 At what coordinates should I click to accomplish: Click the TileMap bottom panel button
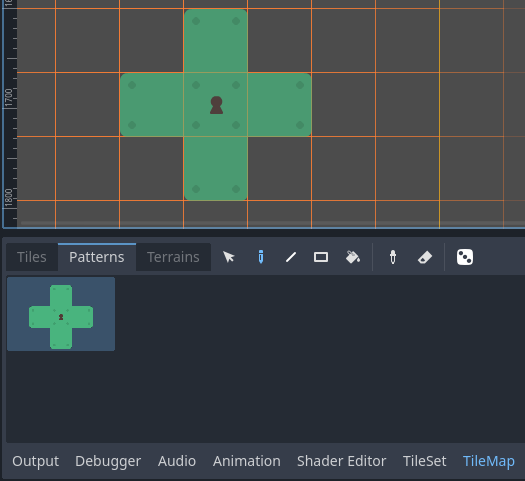(489, 461)
